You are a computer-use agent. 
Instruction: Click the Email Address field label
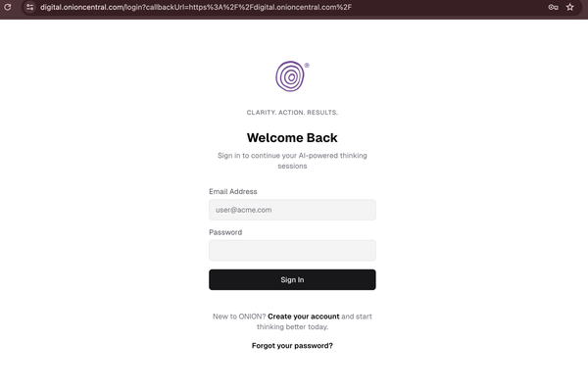233,192
